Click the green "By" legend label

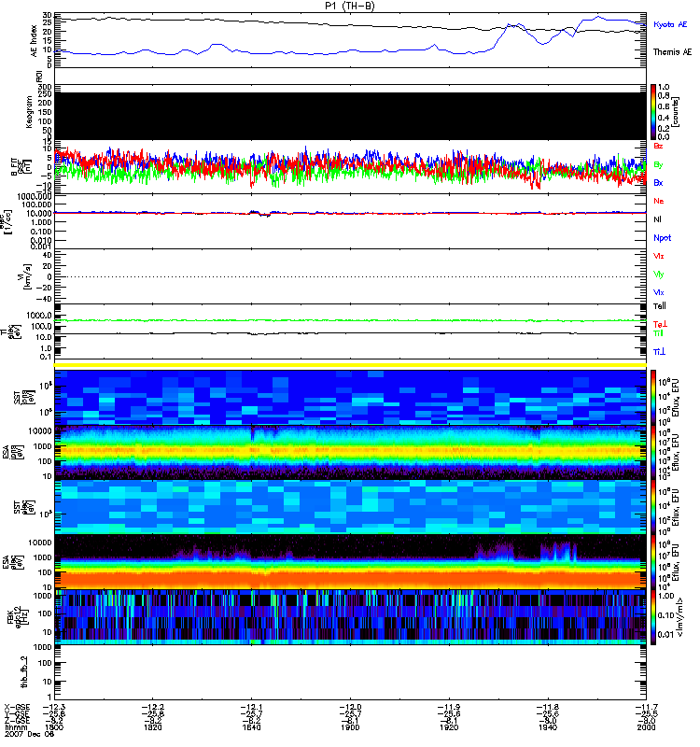coord(658,164)
